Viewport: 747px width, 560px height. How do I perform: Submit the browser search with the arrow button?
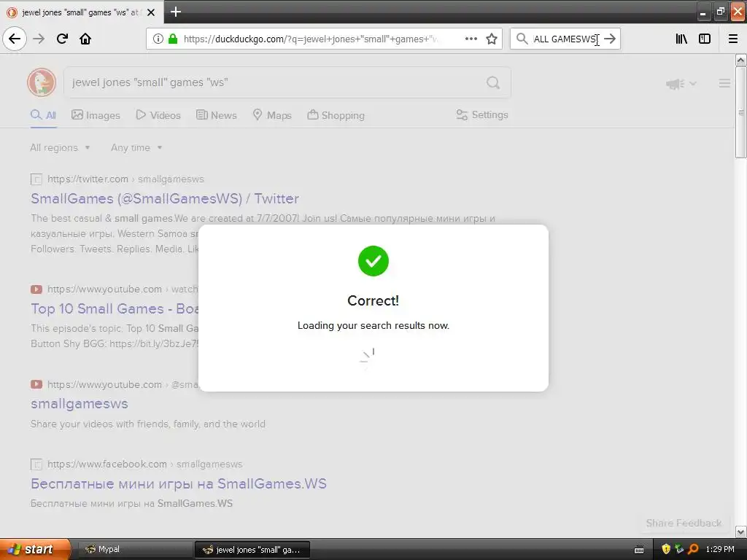pyautogui.click(x=610, y=39)
